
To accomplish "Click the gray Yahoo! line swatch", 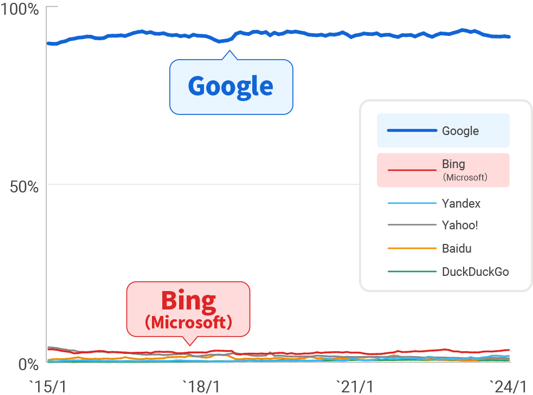I will (412, 225).
